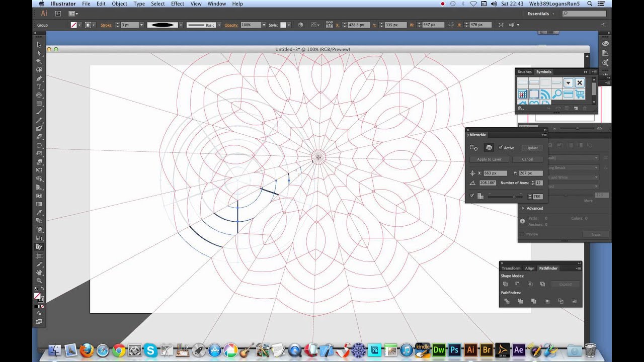
Task: Select the Direct Selection tool
Action: [x=39, y=53]
